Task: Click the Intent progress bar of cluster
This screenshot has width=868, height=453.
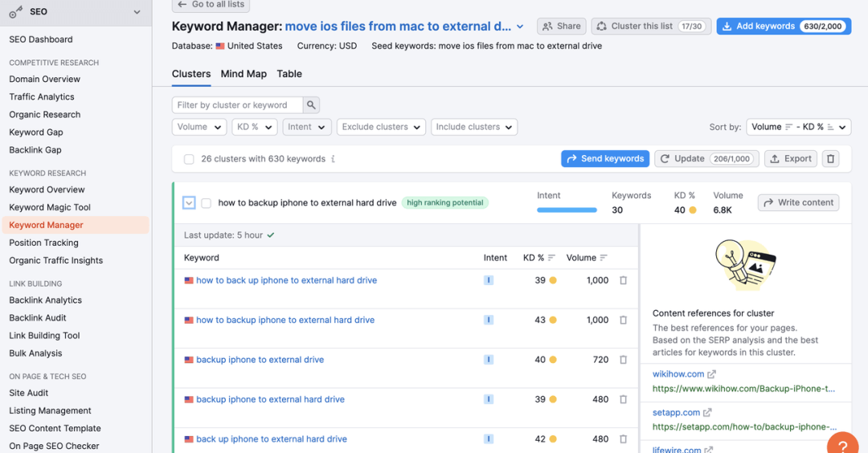Action: 567,210
